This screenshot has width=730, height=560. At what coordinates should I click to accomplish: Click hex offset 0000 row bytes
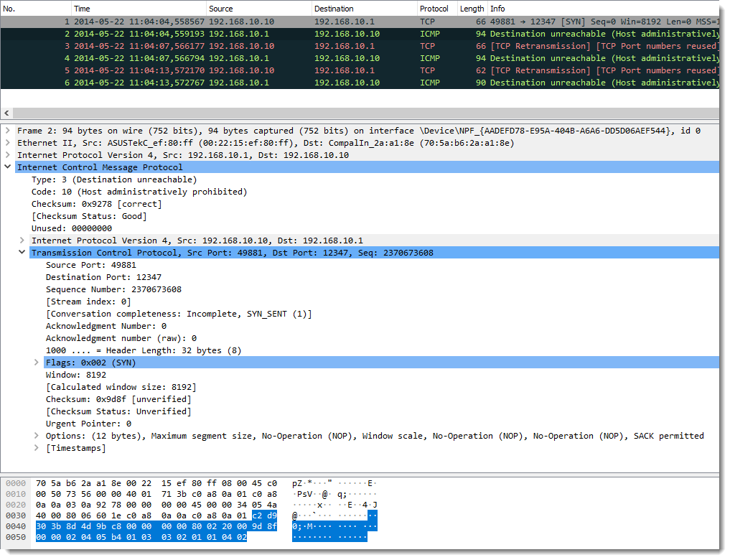tap(156, 483)
